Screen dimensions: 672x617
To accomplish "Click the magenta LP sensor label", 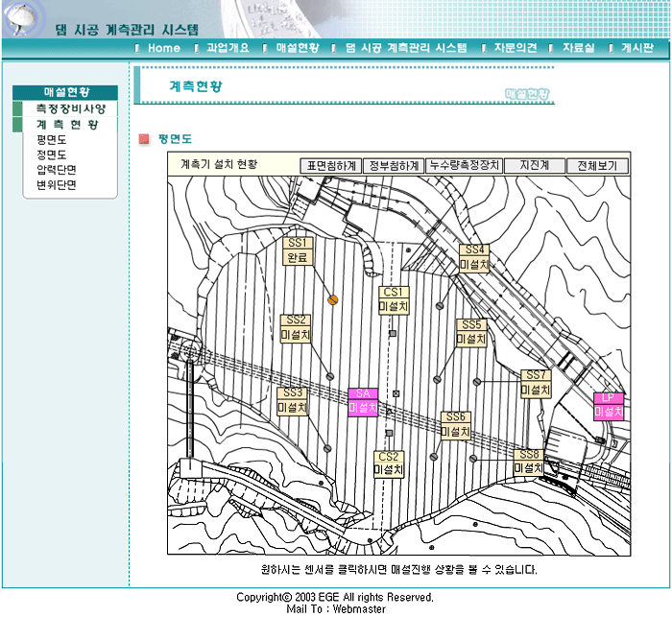I will (608, 405).
